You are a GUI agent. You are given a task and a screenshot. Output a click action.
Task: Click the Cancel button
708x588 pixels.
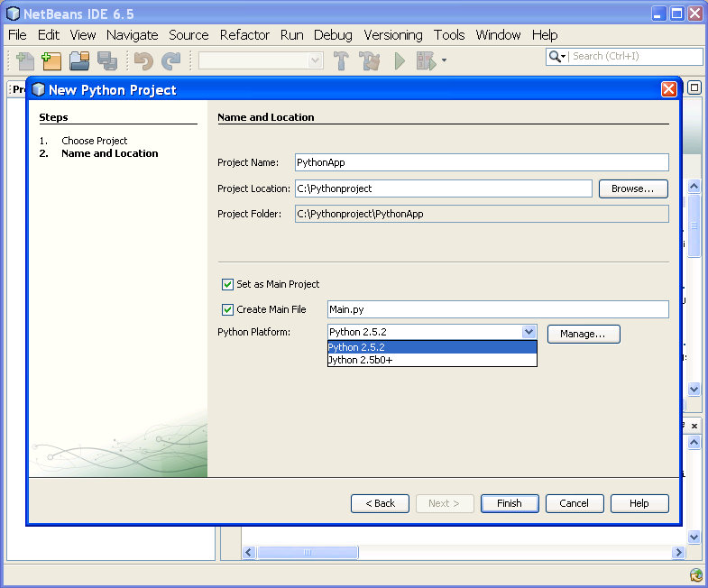(575, 503)
